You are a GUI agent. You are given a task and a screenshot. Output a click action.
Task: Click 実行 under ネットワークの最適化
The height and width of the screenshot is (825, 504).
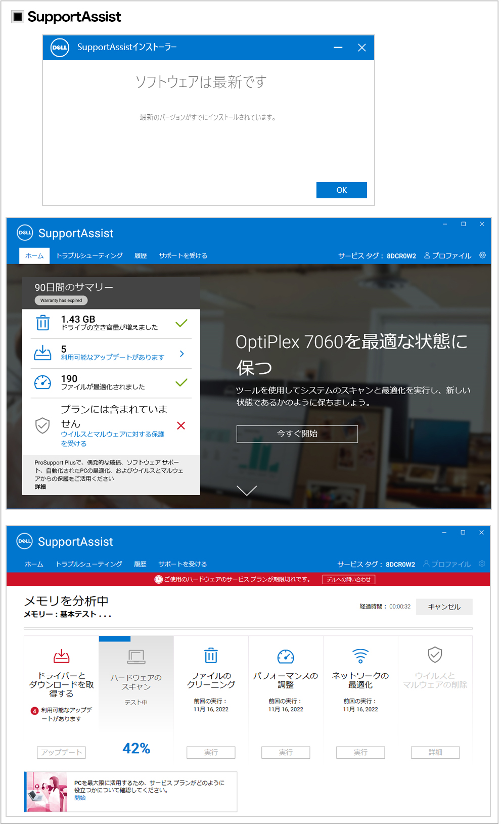[x=360, y=753]
